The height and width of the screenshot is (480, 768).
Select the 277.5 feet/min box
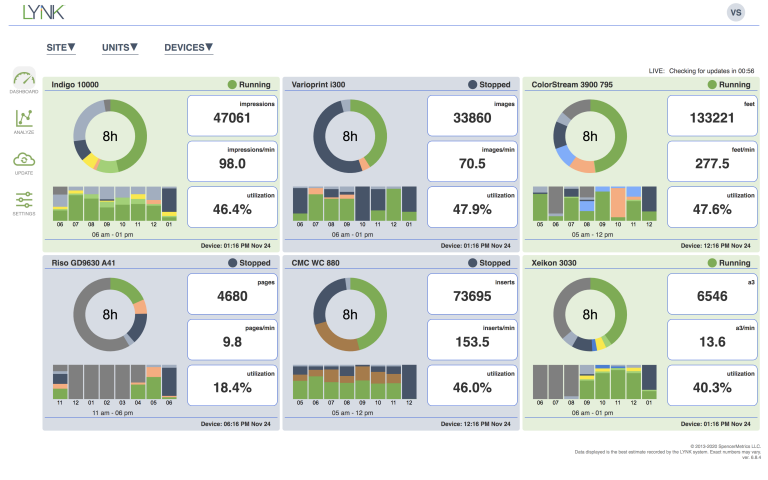[712, 161]
